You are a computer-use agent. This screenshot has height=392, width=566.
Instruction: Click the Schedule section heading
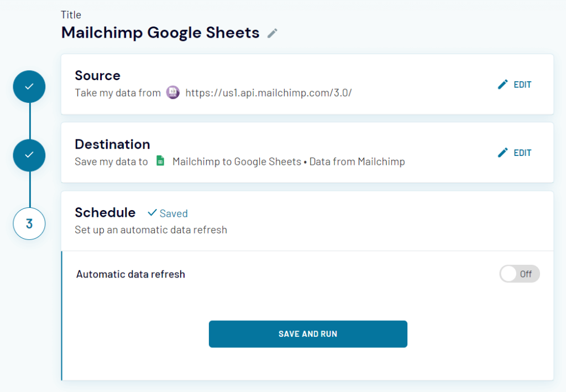pos(105,213)
